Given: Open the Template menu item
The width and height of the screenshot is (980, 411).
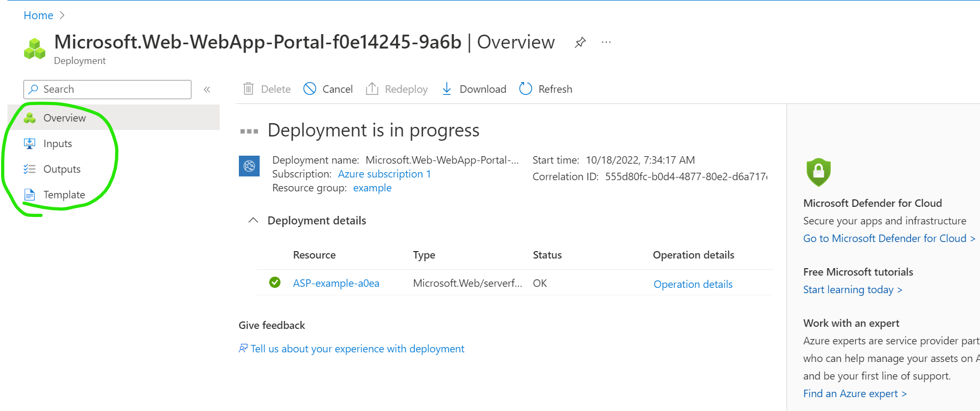Looking at the screenshot, I should [x=114, y=195].
